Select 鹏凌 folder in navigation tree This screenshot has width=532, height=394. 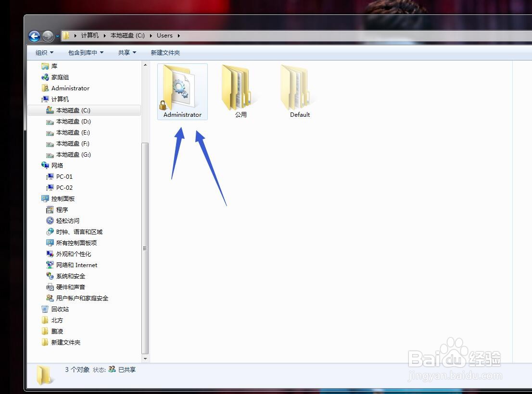point(52,332)
